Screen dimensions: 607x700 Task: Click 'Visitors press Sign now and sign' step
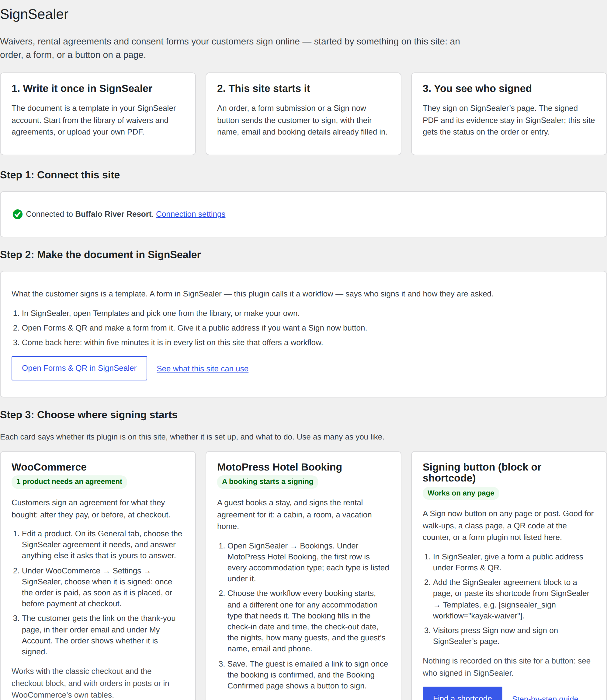pyautogui.click(x=495, y=636)
